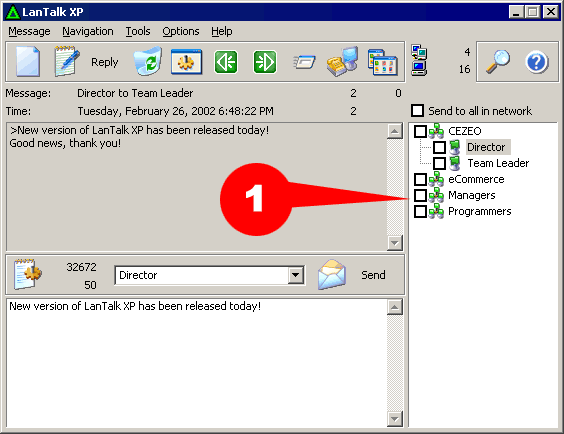The height and width of the screenshot is (434, 564).
Task: Enable Send to all in network checkbox
Action: (418, 110)
